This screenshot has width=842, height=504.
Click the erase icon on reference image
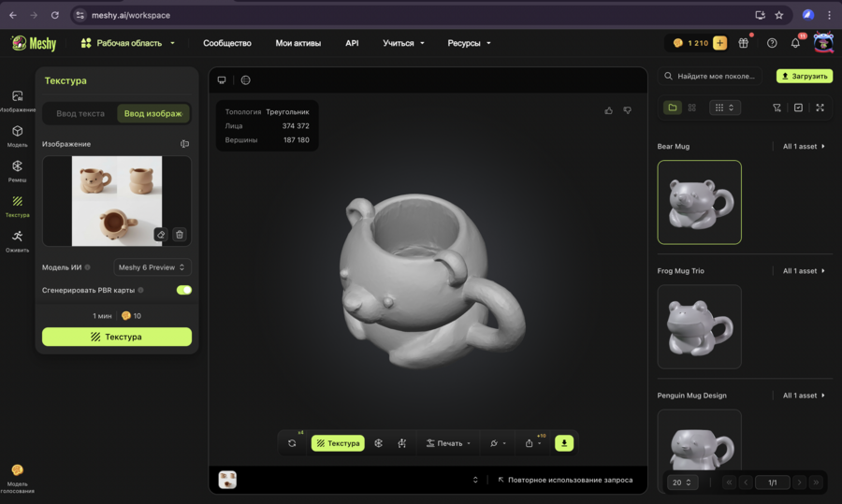pyautogui.click(x=161, y=235)
